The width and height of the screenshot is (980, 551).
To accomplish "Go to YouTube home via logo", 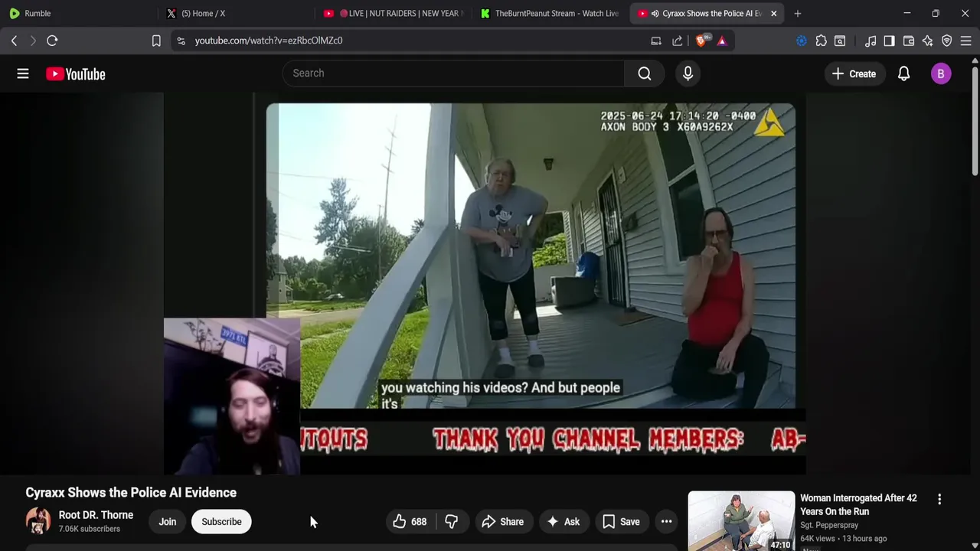I will 75,73.
